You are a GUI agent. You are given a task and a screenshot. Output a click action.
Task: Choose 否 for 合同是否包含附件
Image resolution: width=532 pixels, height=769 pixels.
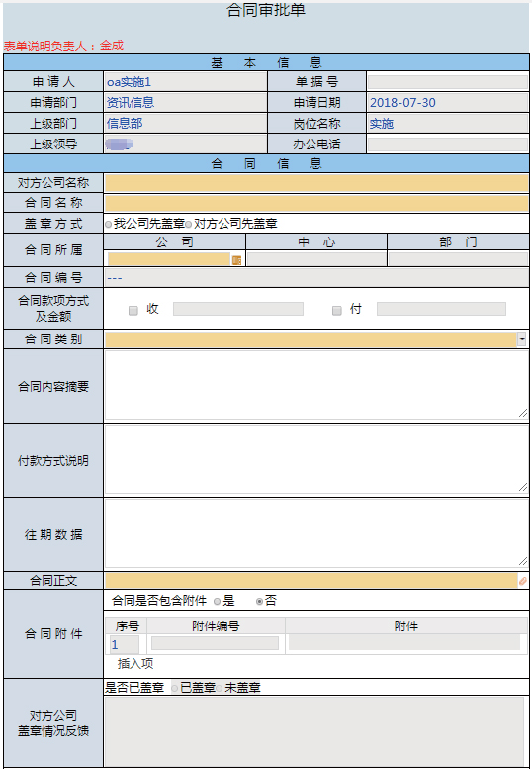(260, 602)
